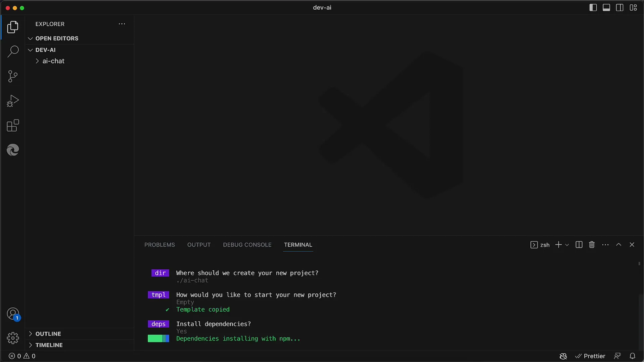Click the EXPLORER title text
Screen dimensions: 644x362
coord(50,24)
